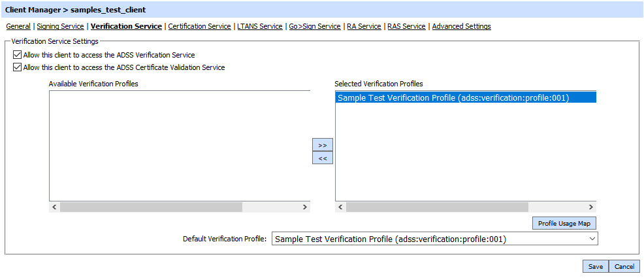Go to Certification Service tab
Image resolution: width=644 pixels, height=278 pixels.
[x=199, y=26]
